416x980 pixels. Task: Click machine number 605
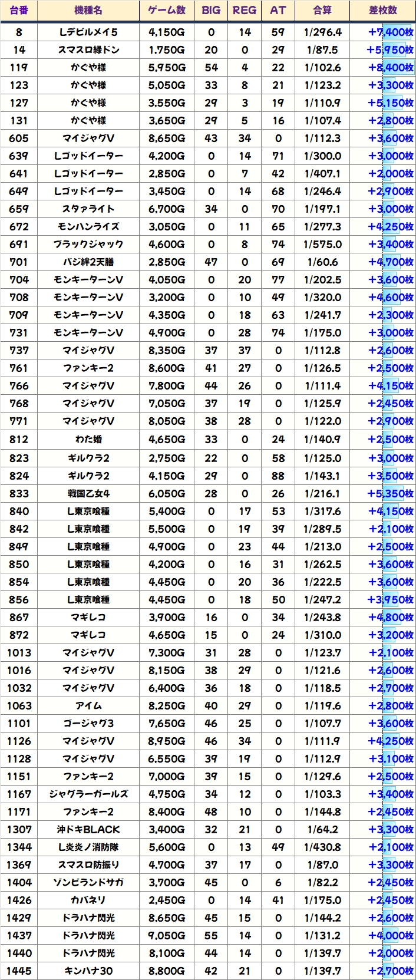(x=19, y=138)
